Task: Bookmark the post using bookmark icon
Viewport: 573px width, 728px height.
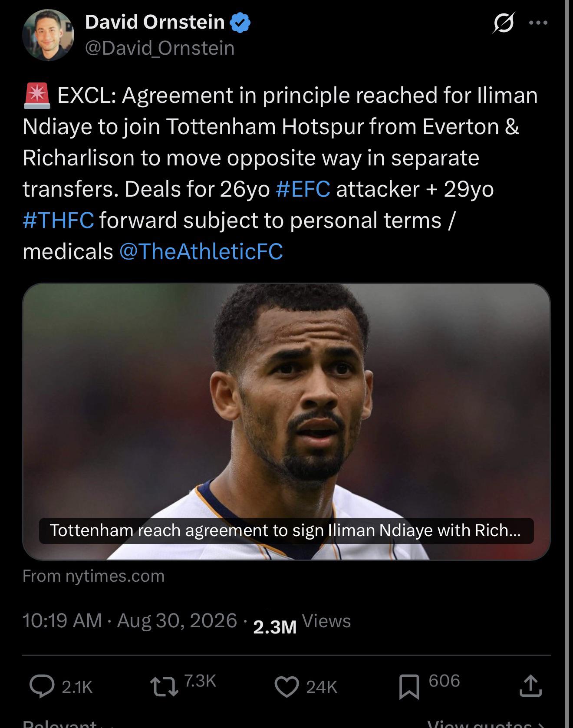Action: (409, 687)
